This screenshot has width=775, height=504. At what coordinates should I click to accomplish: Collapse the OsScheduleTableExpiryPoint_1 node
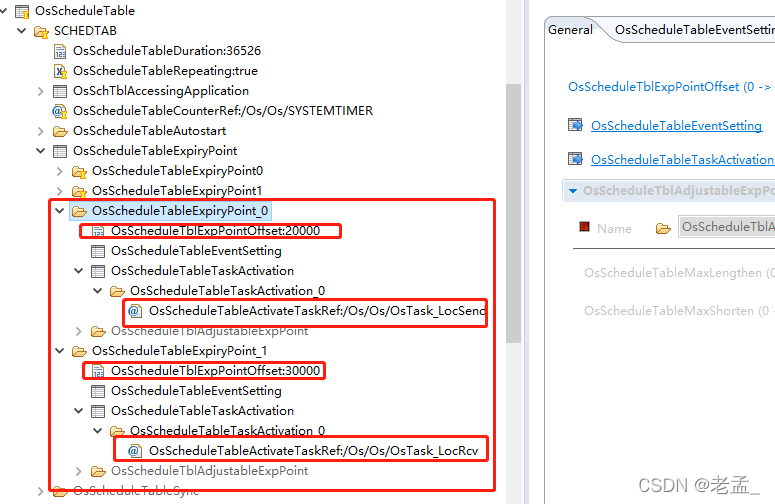[60, 351]
